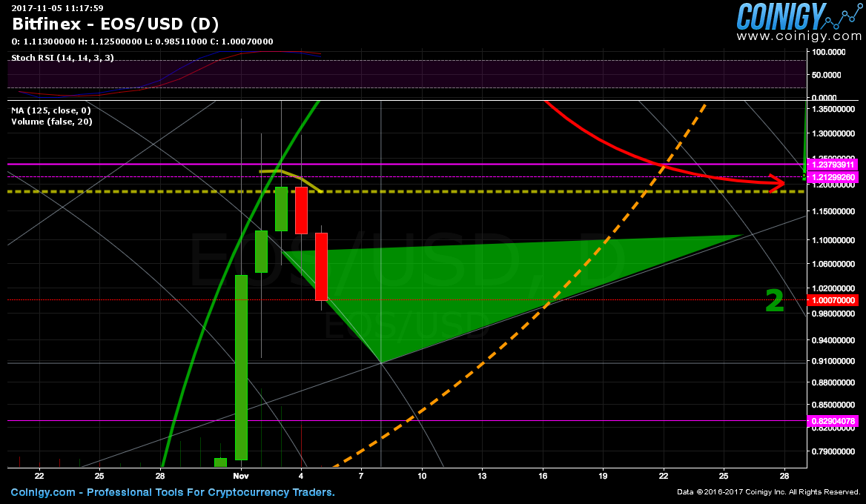The image size is (866, 504).
Task: Click the 4 label on the date axis
Action: click(x=301, y=475)
